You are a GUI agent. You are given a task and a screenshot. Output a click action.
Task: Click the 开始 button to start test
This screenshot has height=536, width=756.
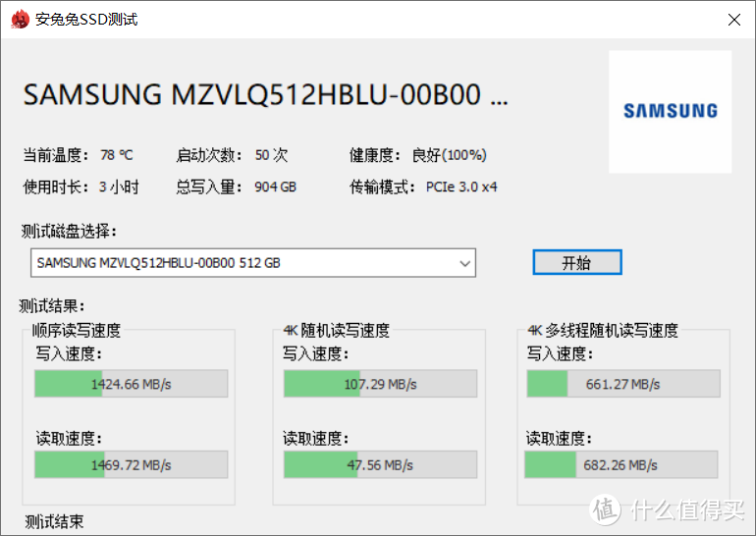click(577, 263)
